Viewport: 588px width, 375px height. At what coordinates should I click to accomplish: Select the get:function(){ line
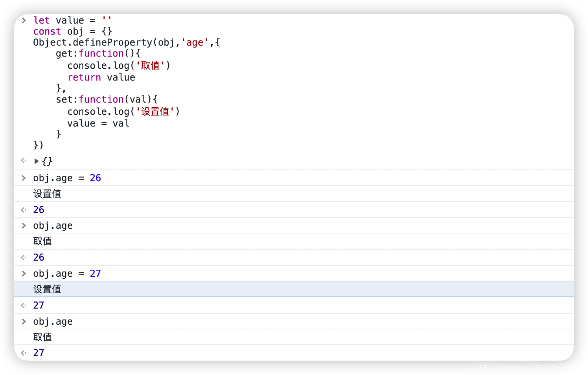coord(98,53)
